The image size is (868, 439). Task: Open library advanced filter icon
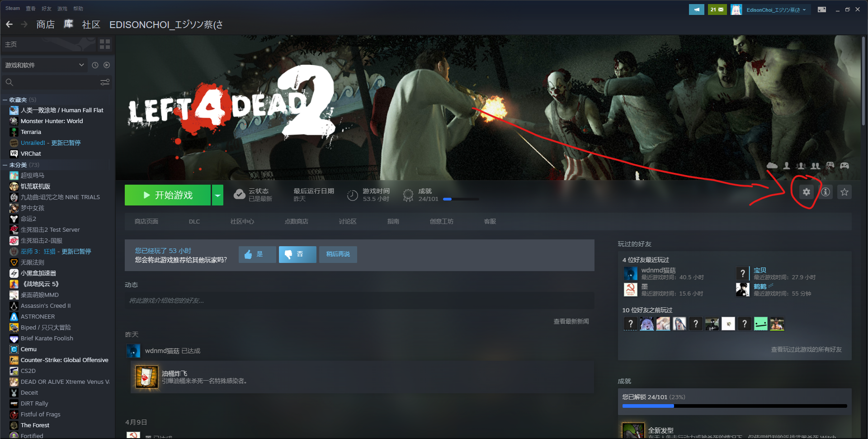(x=105, y=82)
